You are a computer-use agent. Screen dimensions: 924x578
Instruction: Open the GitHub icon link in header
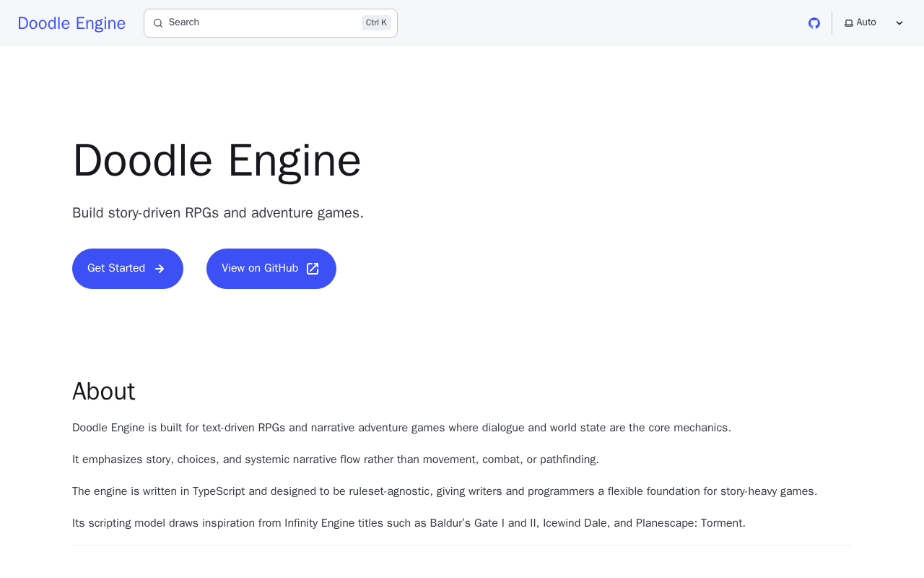(x=814, y=23)
